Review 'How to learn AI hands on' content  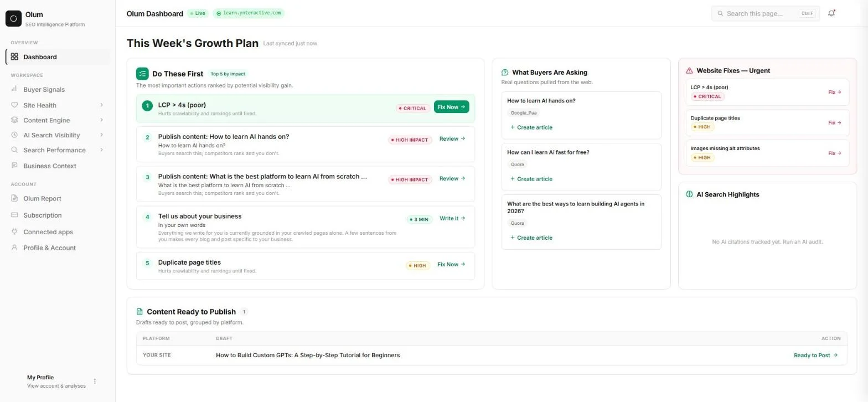[x=452, y=139]
